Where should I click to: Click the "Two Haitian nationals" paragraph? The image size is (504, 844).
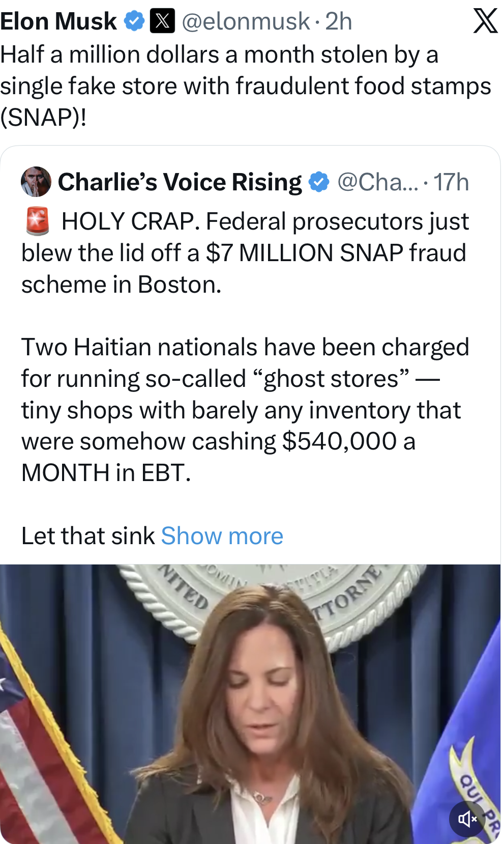click(244, 410)
